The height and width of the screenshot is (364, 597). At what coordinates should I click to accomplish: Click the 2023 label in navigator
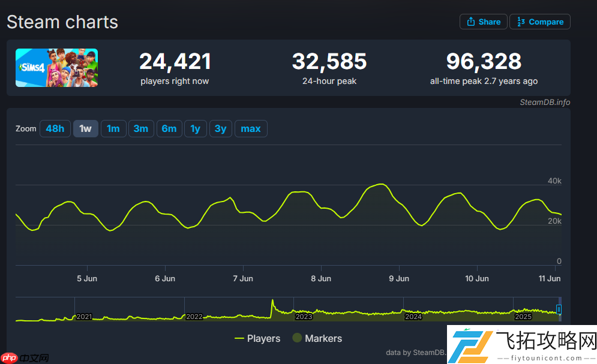tap(304, 317)
